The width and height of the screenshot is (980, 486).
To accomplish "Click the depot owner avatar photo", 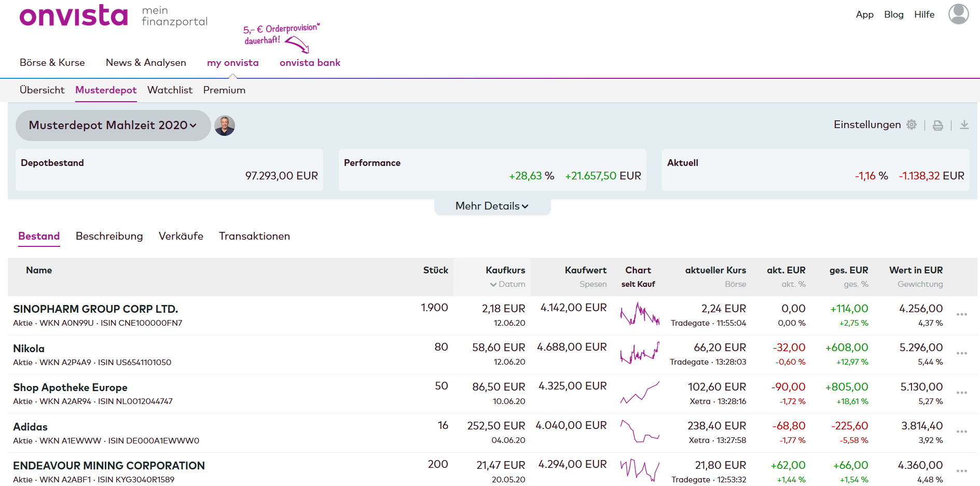I will [x=225, y=126].
